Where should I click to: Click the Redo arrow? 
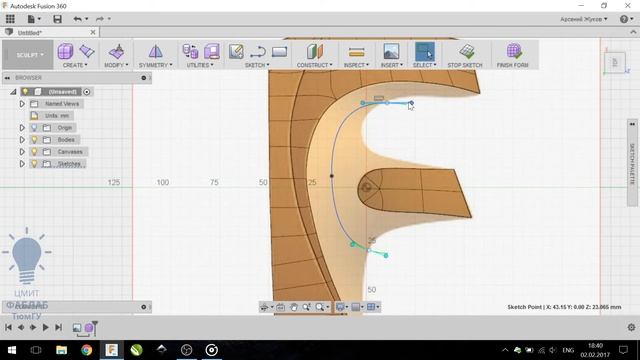[x=100, y=19]
